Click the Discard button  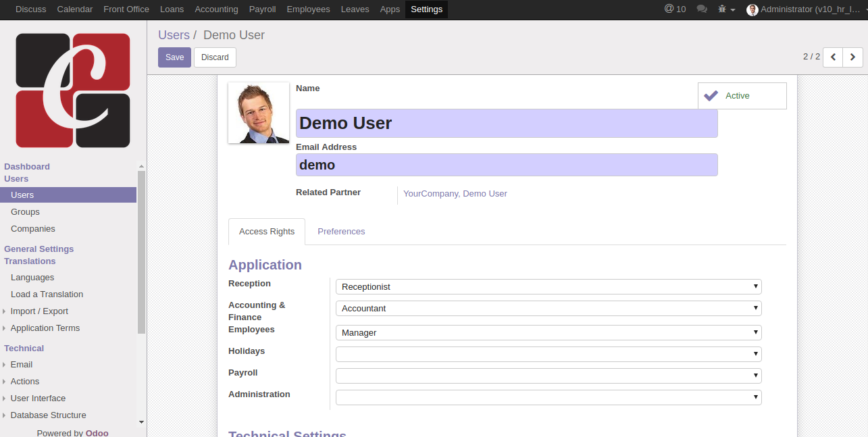(215, 57)
